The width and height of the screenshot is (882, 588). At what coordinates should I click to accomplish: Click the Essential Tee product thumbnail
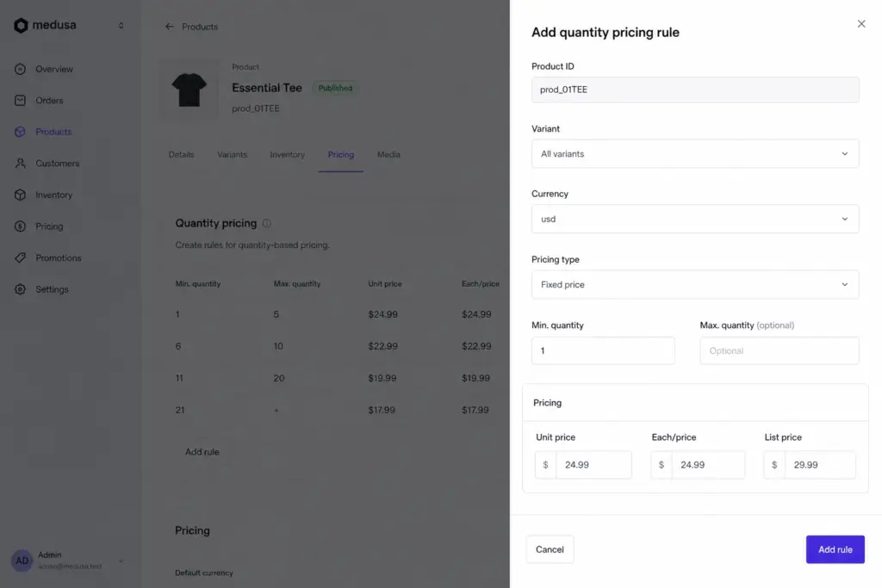pyautogui.click(x=189, y=89)
